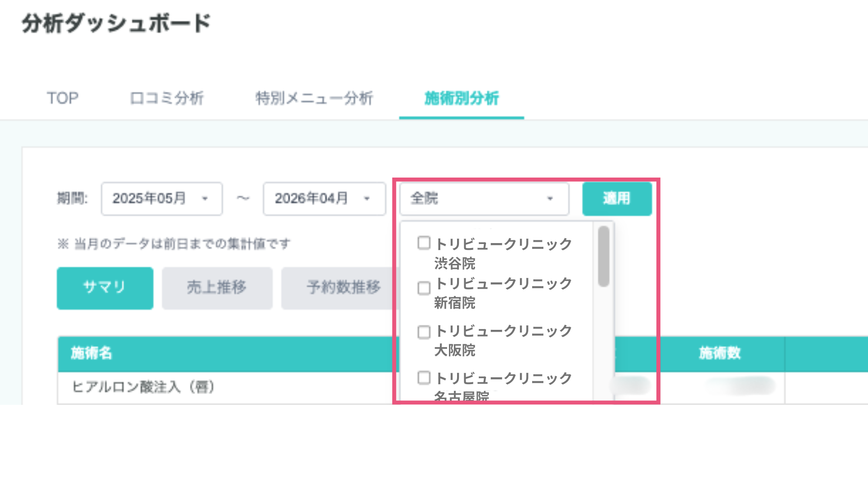
Task: Select the 施術別分析 tab
Action: 461,98
